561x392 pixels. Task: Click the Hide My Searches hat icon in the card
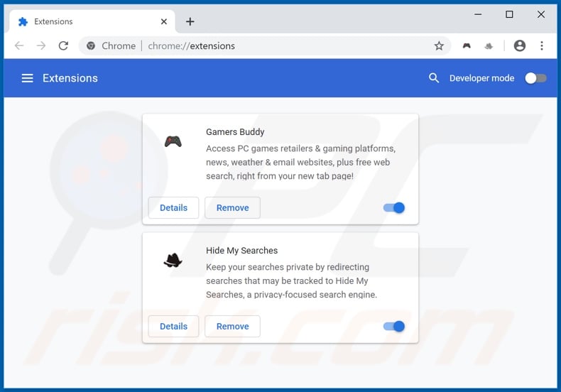point(173,260)
